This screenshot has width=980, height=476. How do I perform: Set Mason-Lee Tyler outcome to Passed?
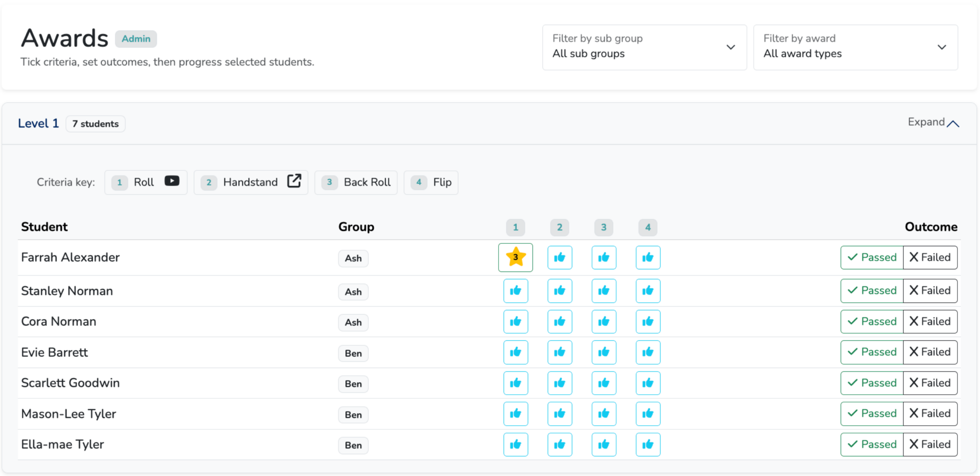(x=872, y=413)
